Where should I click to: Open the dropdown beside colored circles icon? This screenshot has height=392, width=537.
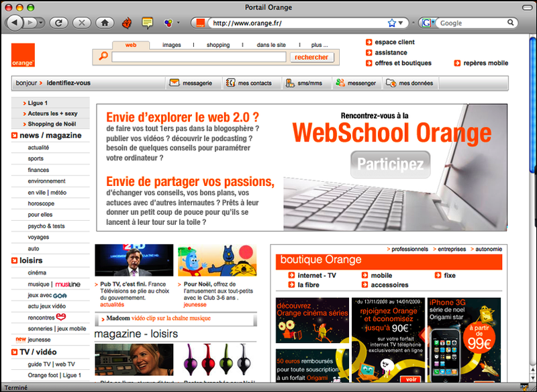click(178, 23)
